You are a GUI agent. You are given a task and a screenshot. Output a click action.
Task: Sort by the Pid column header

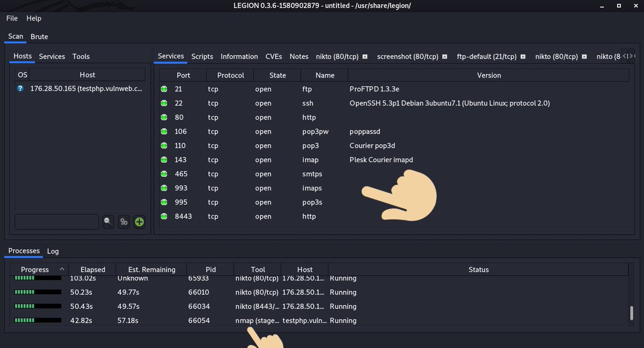(210, 269)
